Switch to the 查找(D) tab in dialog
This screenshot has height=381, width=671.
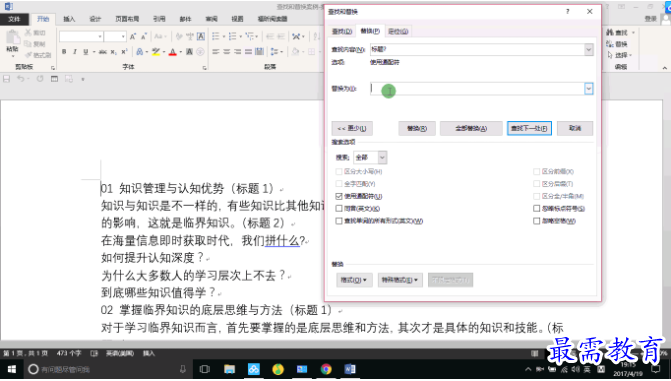coord(342,31)
